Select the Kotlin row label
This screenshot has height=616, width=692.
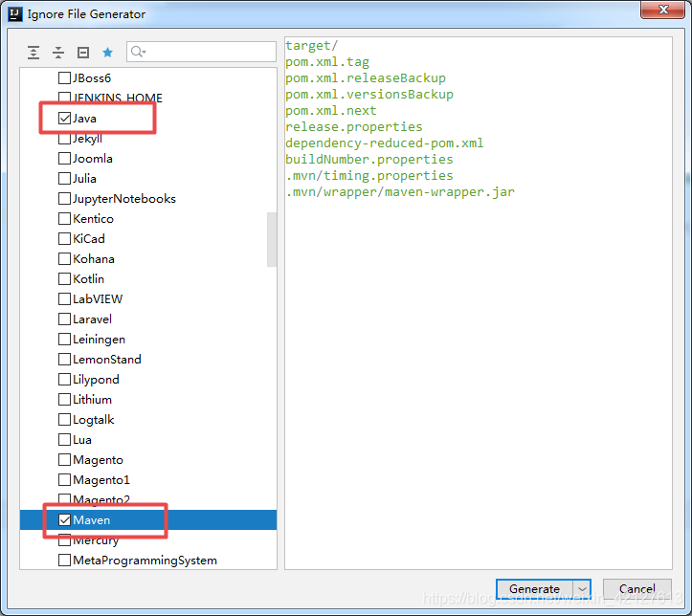tap(88, 278)
